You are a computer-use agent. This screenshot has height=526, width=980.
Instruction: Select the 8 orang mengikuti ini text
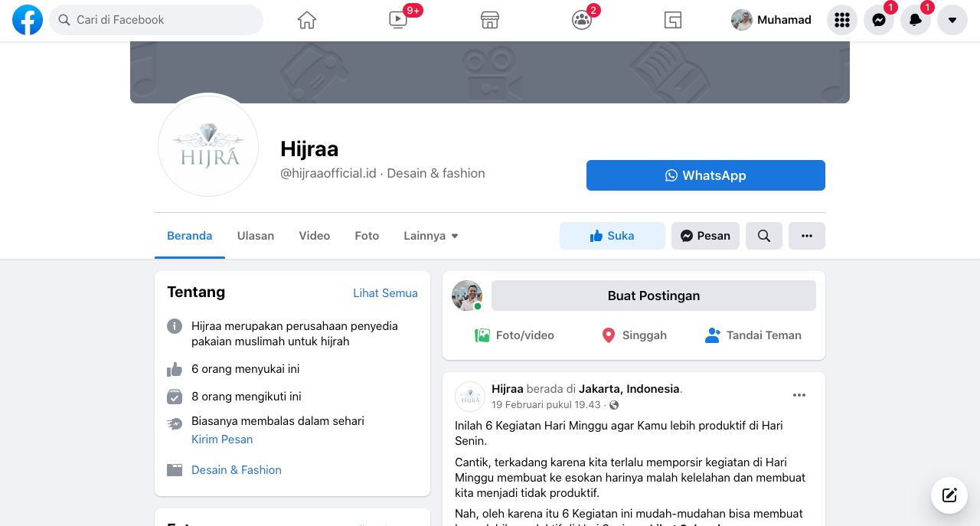pyautogui.click(x=247, y=397)
